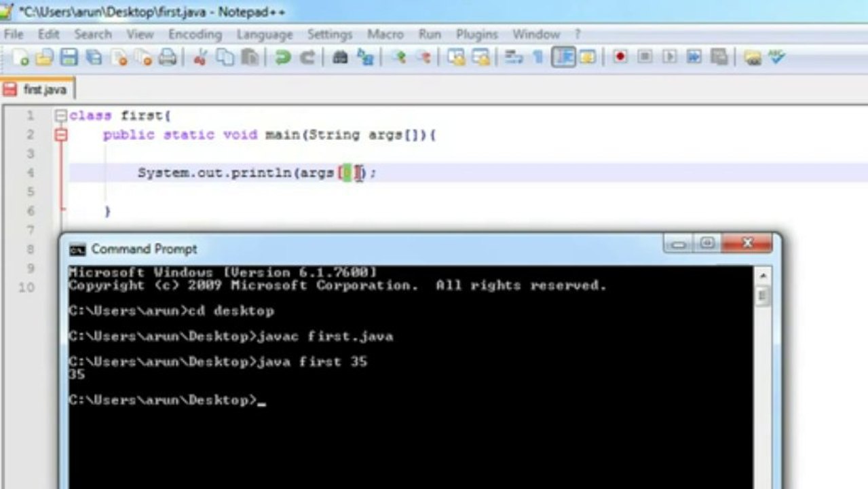Toggle synchronized vertical scrolling
Viewport: 868px width, 489px height.
456,58
